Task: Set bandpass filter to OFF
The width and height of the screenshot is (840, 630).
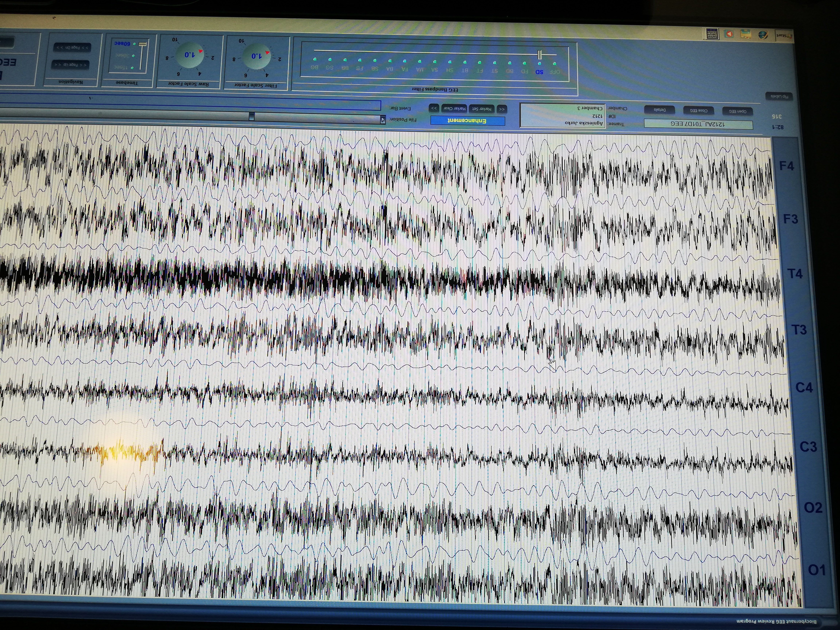Action: point(555,71)
